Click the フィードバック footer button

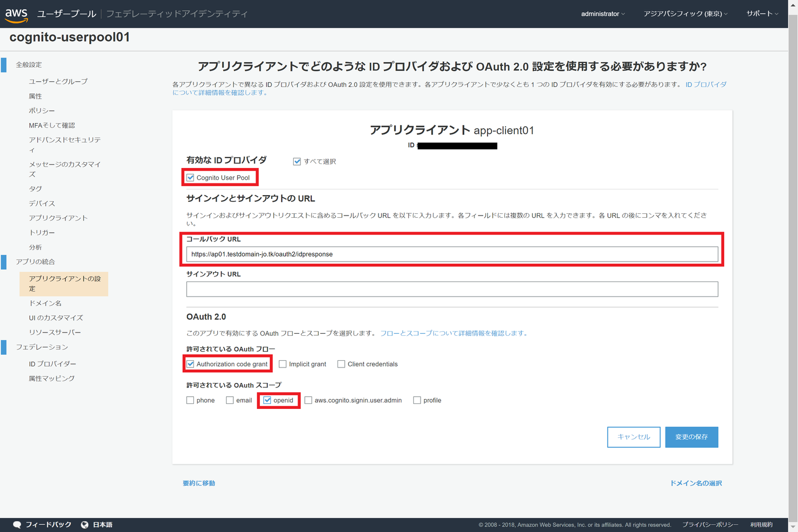[x=42, y=525]
